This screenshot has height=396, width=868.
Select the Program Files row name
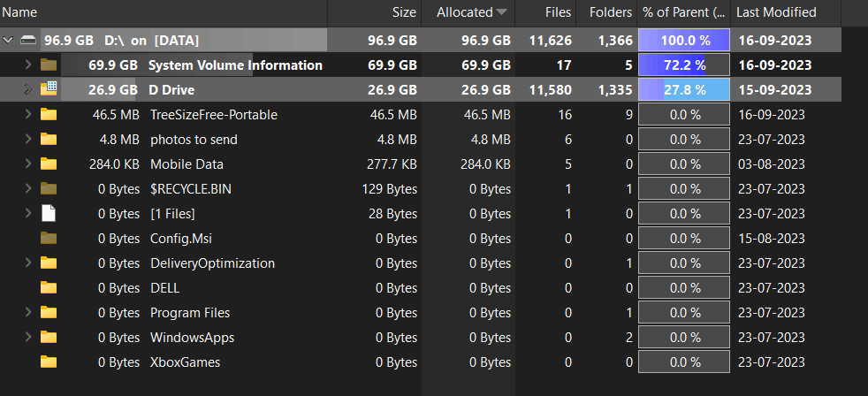(190, 313)
